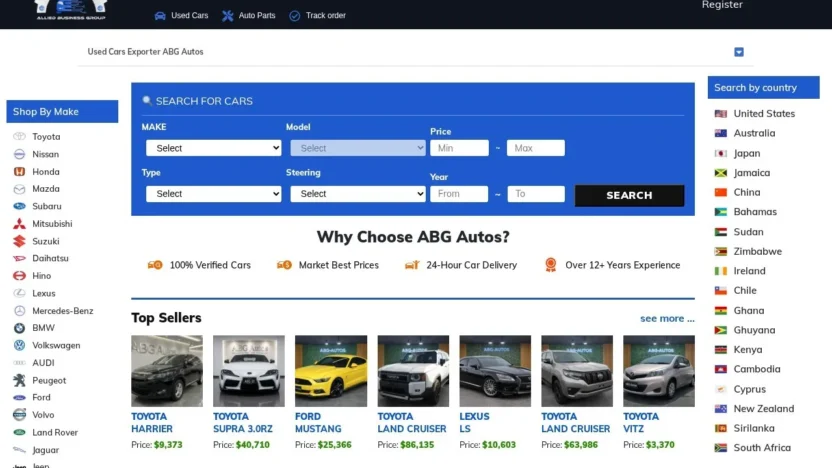This screenshot has height=468, width=832.
Task: Click the Auto Parts wrench icon
Action: pyautogui.click(x=228, y=16)
